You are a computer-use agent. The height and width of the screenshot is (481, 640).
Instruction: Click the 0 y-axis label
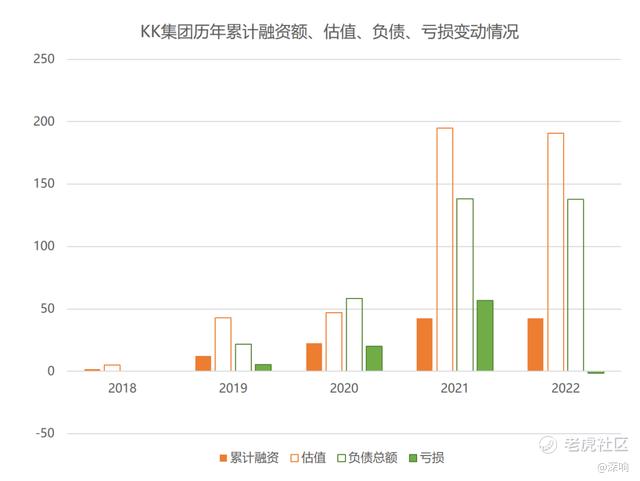click(x=51, y=371)
